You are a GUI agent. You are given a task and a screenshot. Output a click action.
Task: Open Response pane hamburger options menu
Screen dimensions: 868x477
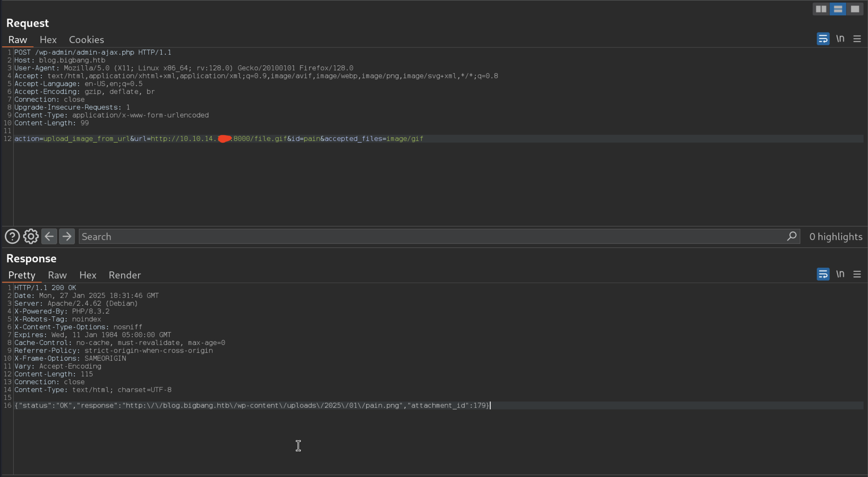tap(857, 274)
